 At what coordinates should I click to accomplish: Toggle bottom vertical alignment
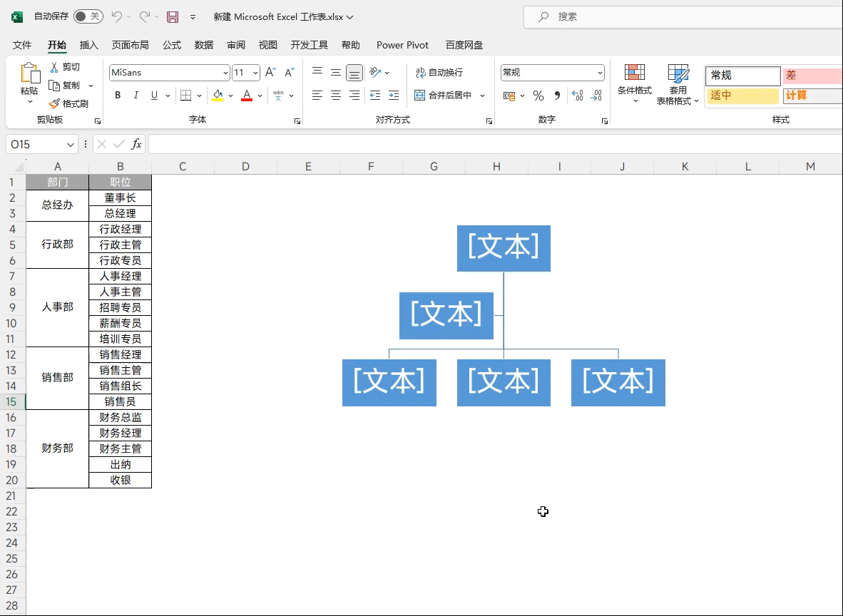coord(354,73)
